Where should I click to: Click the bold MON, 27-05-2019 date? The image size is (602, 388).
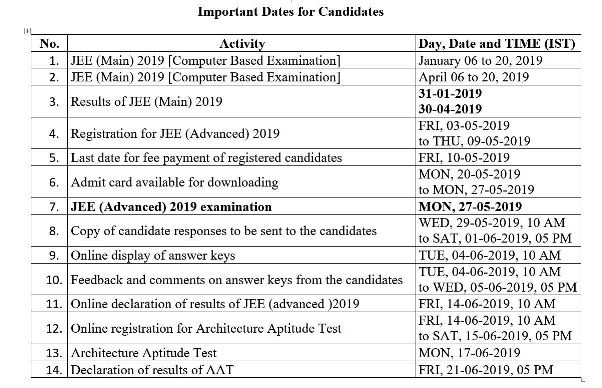470,206
